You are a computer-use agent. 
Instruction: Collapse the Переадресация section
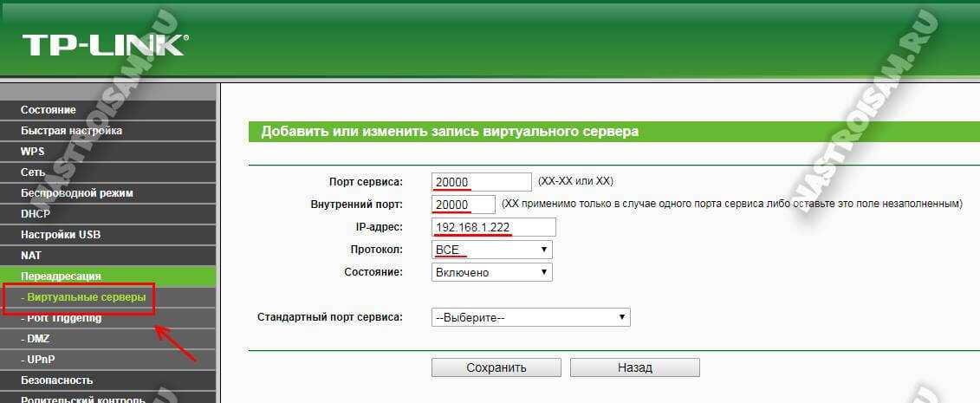click(61, 276)
